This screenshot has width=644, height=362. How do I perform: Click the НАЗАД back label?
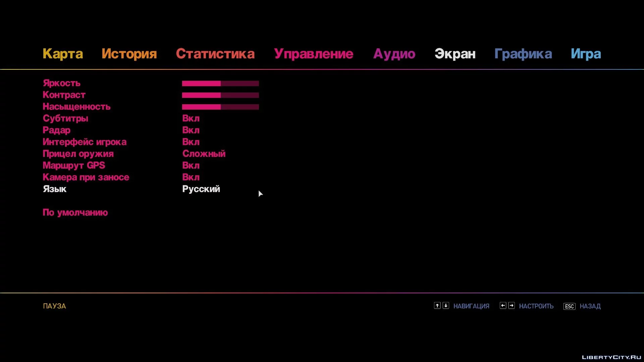[x=590, y=306]
